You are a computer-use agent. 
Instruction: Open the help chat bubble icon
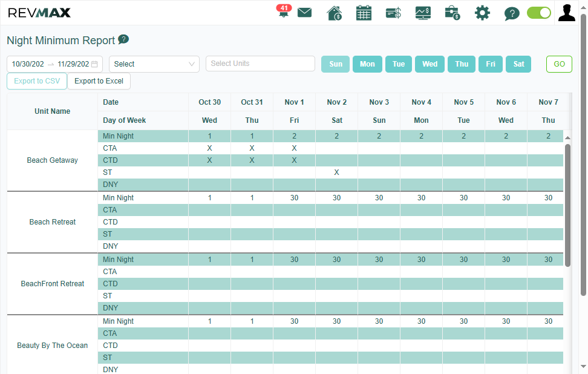pos(512,13)
